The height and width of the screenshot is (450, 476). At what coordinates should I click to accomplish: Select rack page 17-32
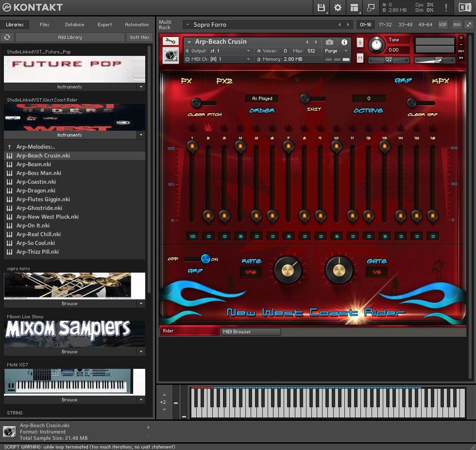pyautogui.click(x=385, y=25)
